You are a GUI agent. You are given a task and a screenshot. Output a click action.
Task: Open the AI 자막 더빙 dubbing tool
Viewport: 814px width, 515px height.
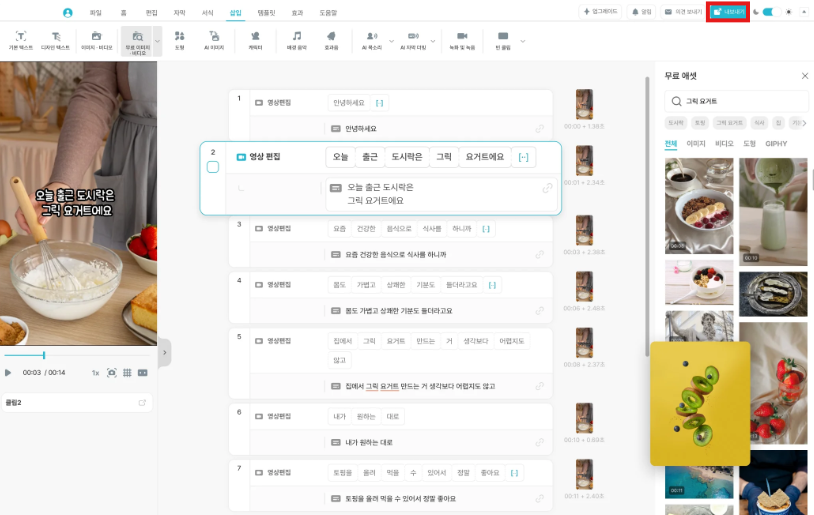(x=413, y=40)
